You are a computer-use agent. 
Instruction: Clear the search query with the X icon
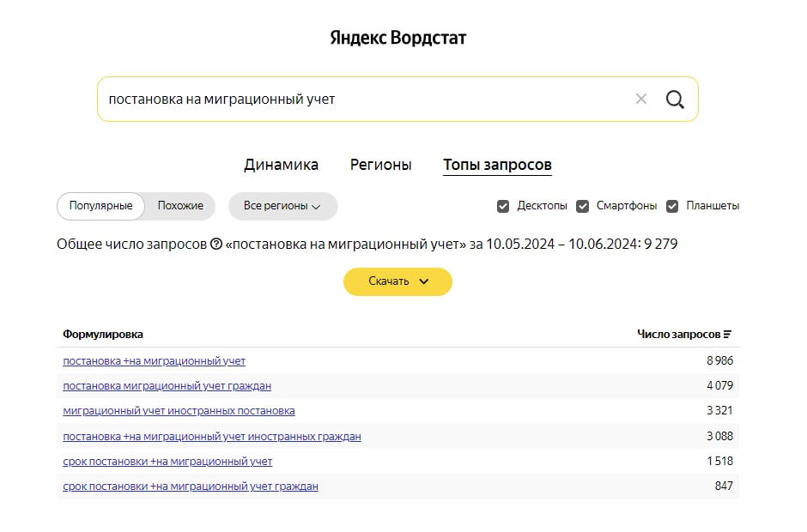point(640,99)
